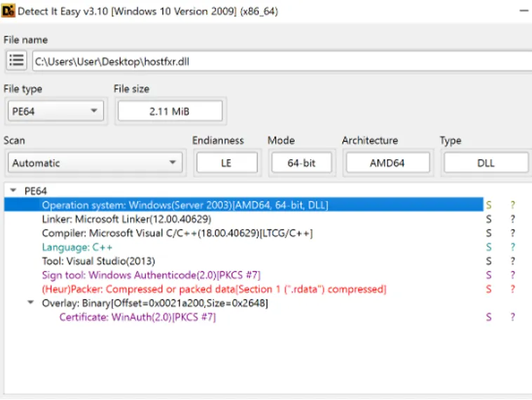The image size is (532, 400).
Task: Select the Linker Microsoft Linker row
Action: (x=125, y=219)
